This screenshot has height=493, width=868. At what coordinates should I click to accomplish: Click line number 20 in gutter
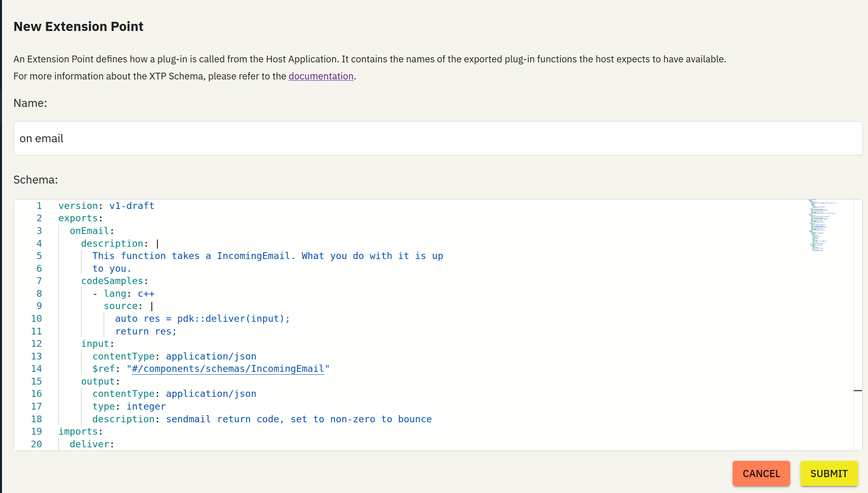(37, 444)
